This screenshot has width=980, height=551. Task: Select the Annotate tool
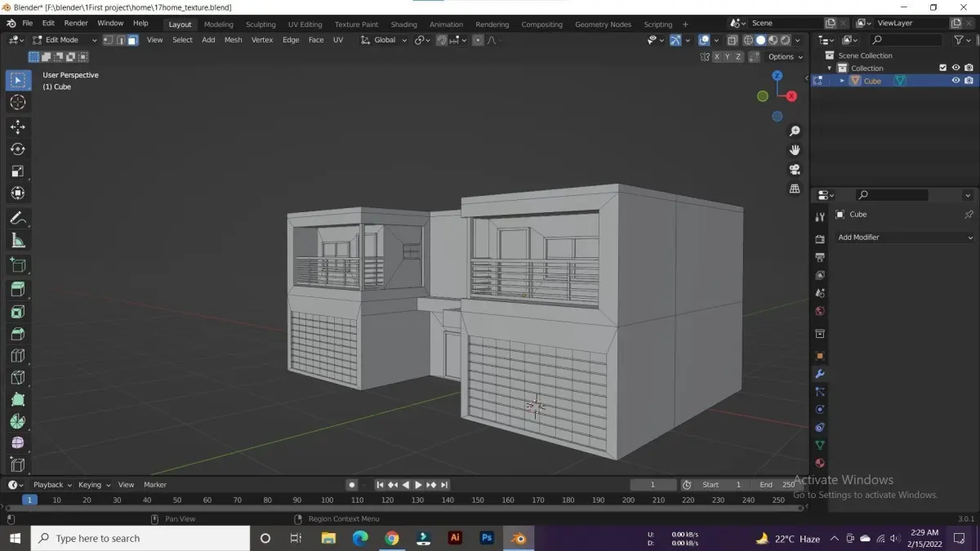tap(18, 218)
